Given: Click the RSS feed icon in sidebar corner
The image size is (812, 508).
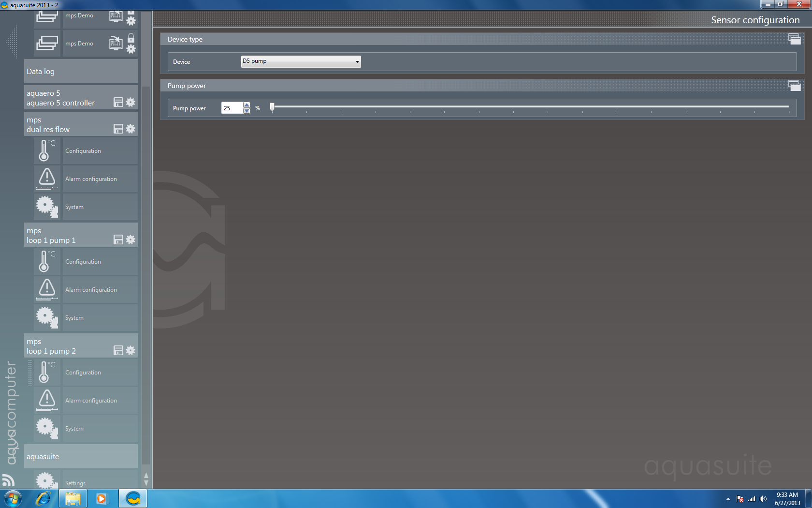Looking at the screenshot, I should click(x=8, y=480).
